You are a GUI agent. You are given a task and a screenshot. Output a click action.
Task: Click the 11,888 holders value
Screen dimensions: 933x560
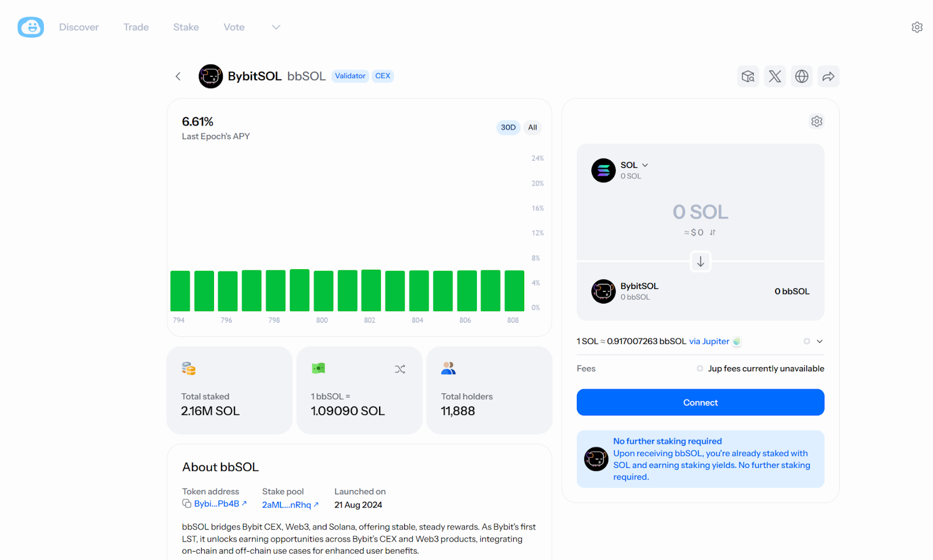coord(458,411)
